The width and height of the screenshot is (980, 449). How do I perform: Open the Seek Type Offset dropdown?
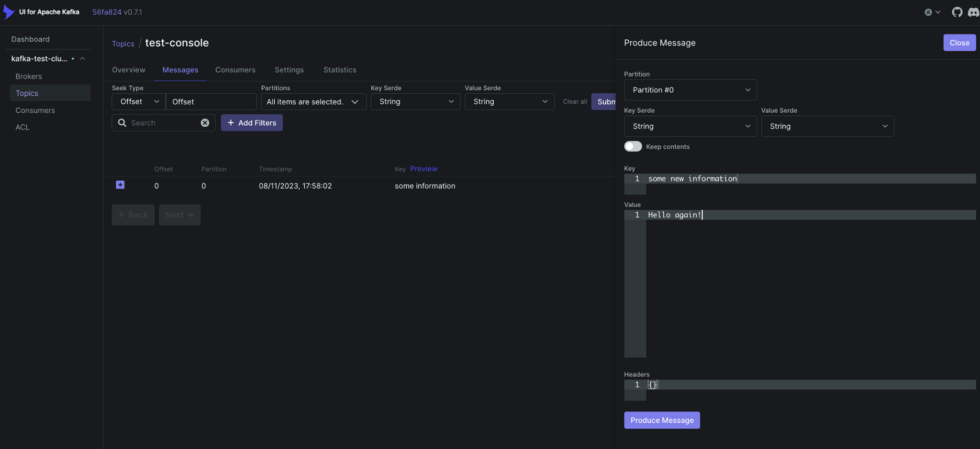coord(138,101)
